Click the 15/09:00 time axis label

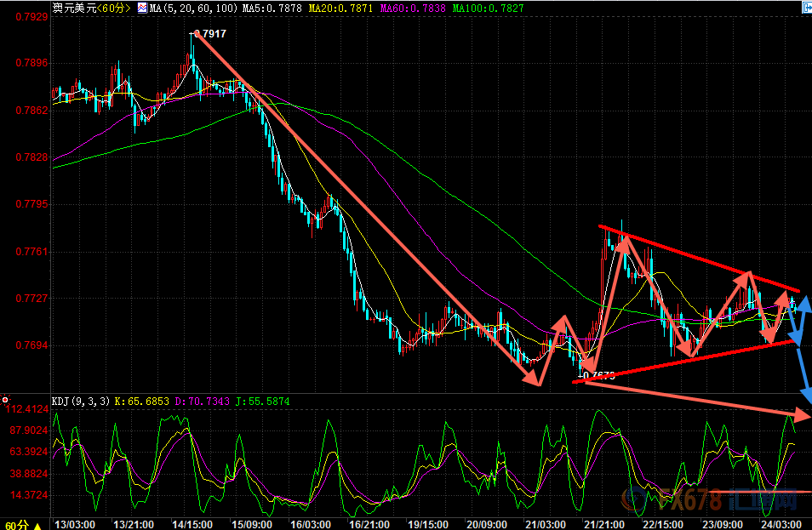(x=252, y=524)
